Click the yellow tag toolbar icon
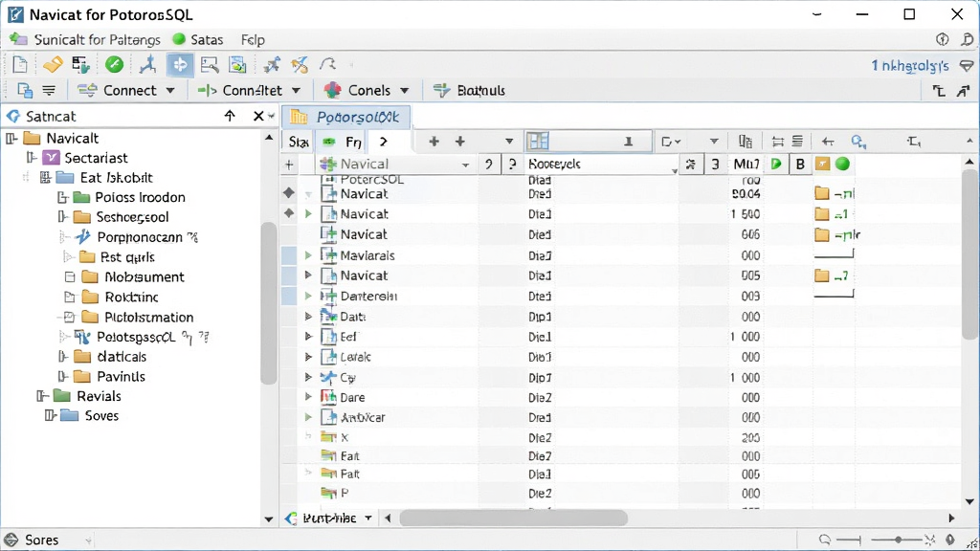Image resolution: width=980 pixels, height=551 pixels. click(x=53, y=64)
